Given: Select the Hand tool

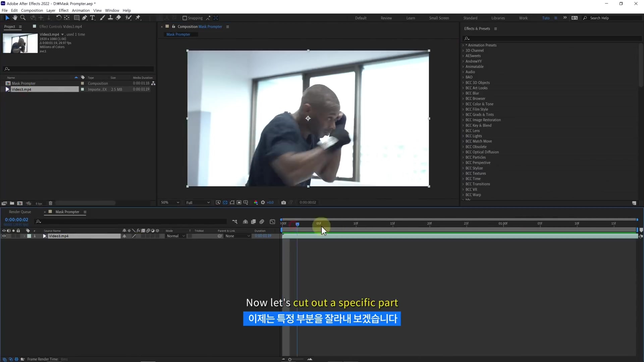Looking at the screenshot, I should pos(15,18).
